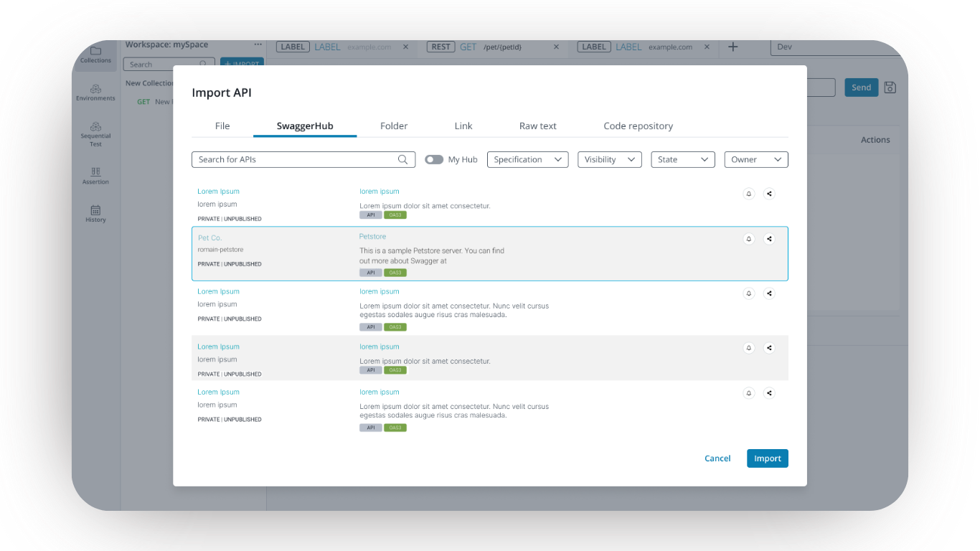This screenshot has width=980, height=551.
Task: Click the share icon on the last API row
Action: pos(769,393)
